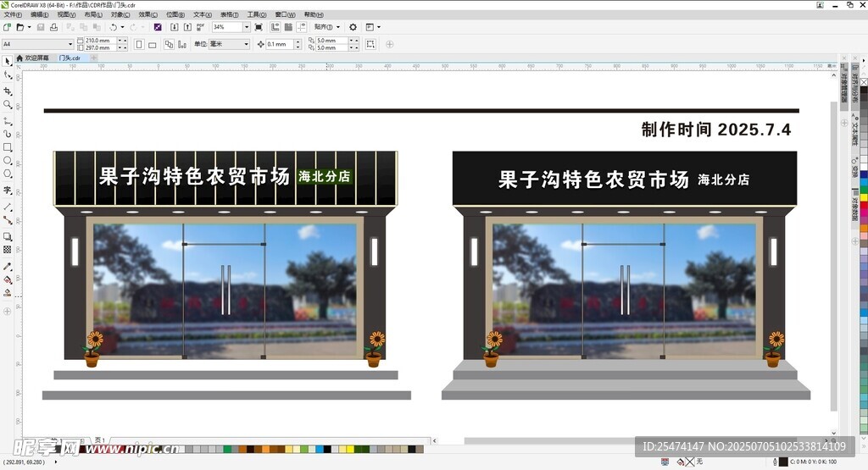The width and height of the screenshot is (868, 470).
Task: Switch page to landscape orientation
Action: [x=153, y=44]
